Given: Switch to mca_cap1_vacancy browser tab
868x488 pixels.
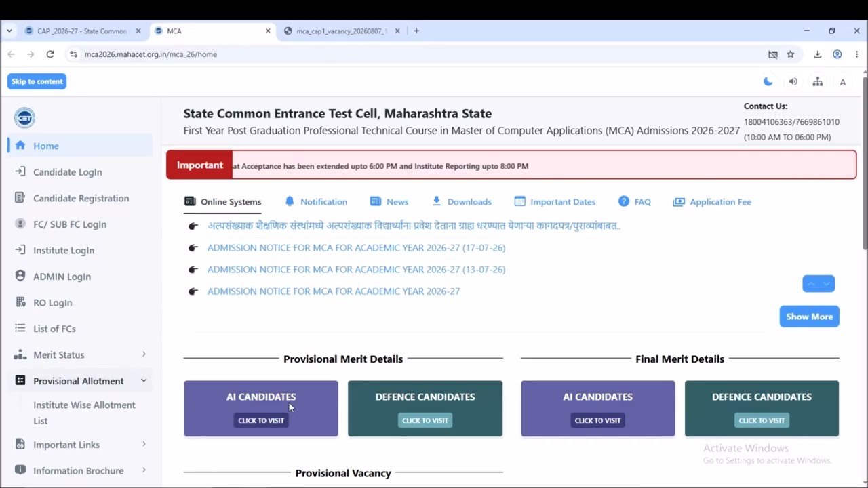Looking at the screenshot, I should click(x=341, y=31).
